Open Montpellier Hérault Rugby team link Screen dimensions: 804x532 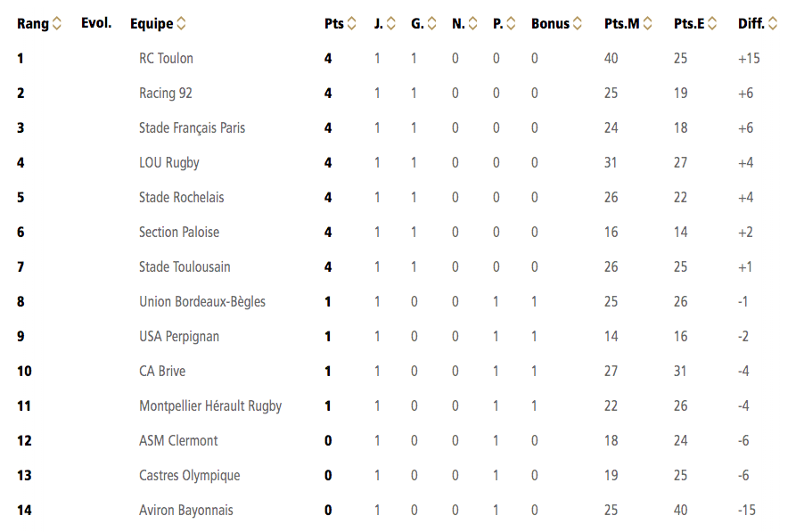[x=210, y=406]
